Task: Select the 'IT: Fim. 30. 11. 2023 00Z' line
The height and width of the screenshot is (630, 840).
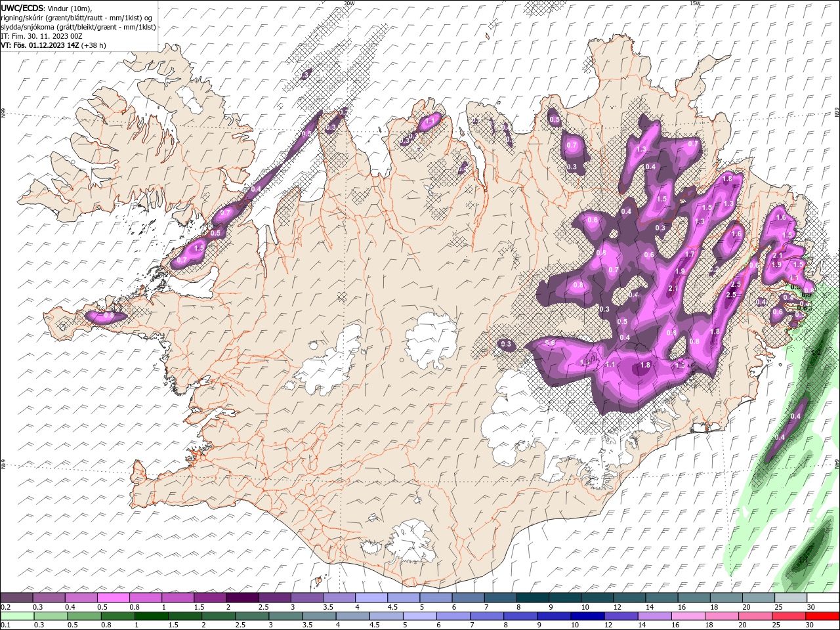Action: tap(41, 36)
